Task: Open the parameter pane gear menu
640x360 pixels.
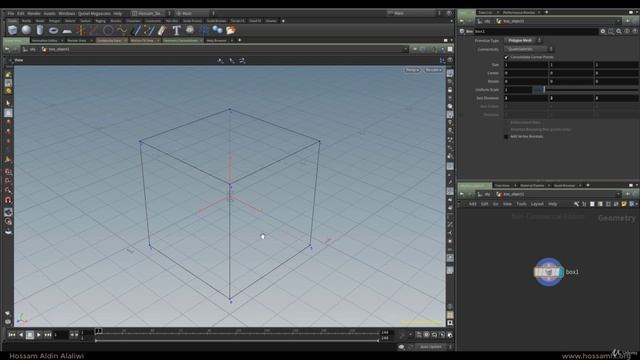Action: [x=603, y=31]
